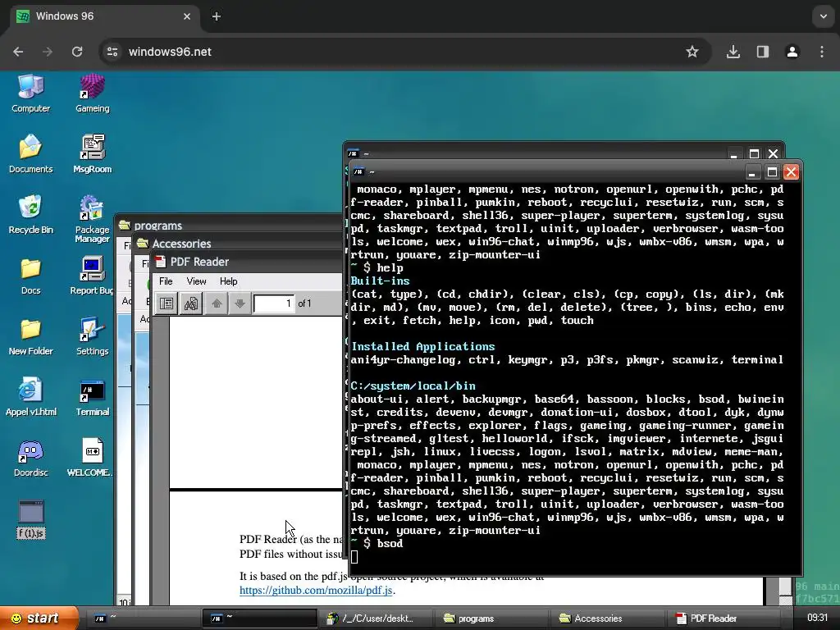Open the Report Bug shortcut
This screenshot has width=840, height=630.
pos(92,276)
